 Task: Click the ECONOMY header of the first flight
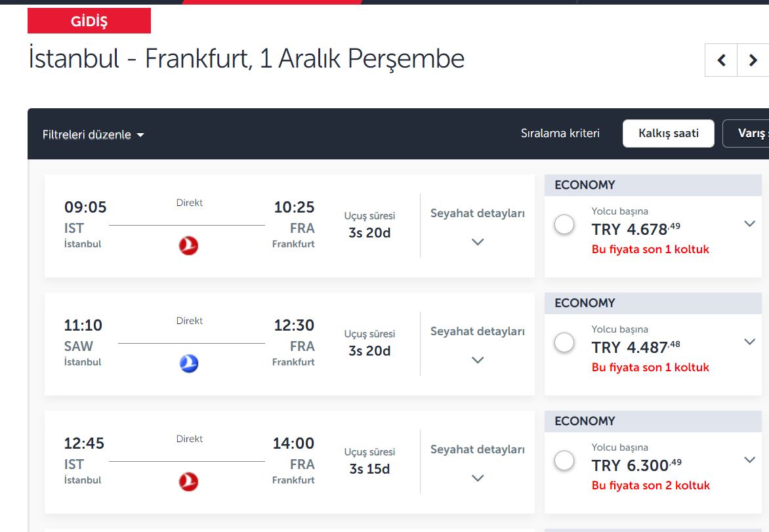(x=653, y=186)
